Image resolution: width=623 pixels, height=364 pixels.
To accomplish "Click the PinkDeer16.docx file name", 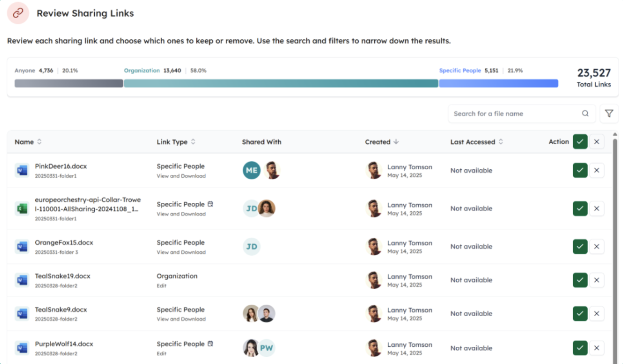I will point(61,166).
